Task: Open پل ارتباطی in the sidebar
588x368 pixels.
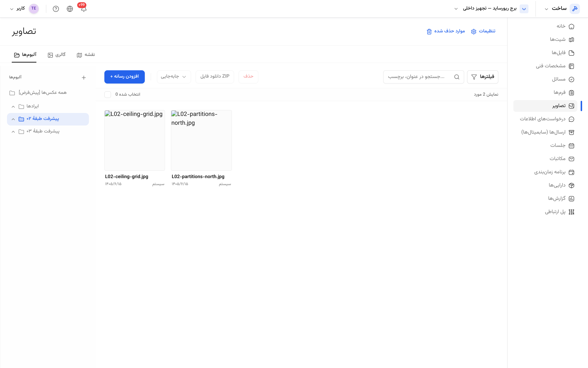Action: click(x=545, y=212)
